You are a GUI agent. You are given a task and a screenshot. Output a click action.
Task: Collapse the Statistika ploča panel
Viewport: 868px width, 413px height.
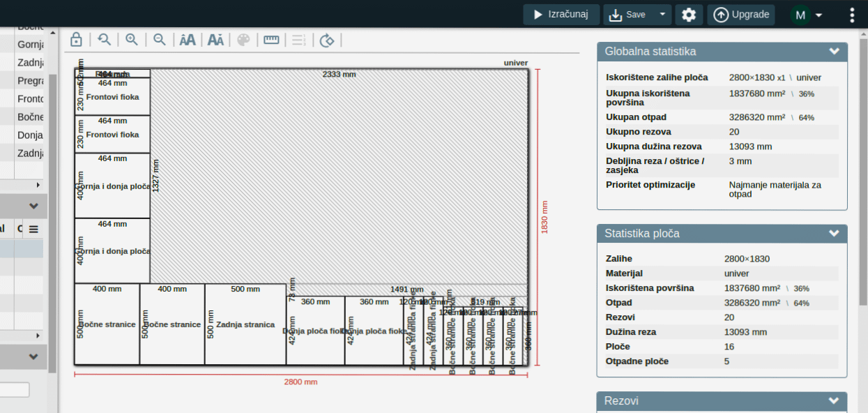[x=834, y=234]
